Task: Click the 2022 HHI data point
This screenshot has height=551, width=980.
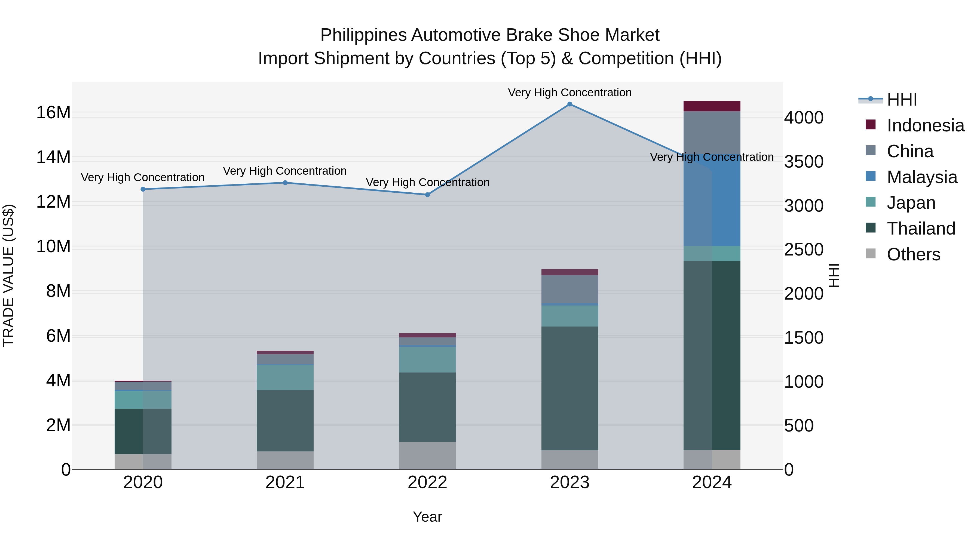Action: 427,195
